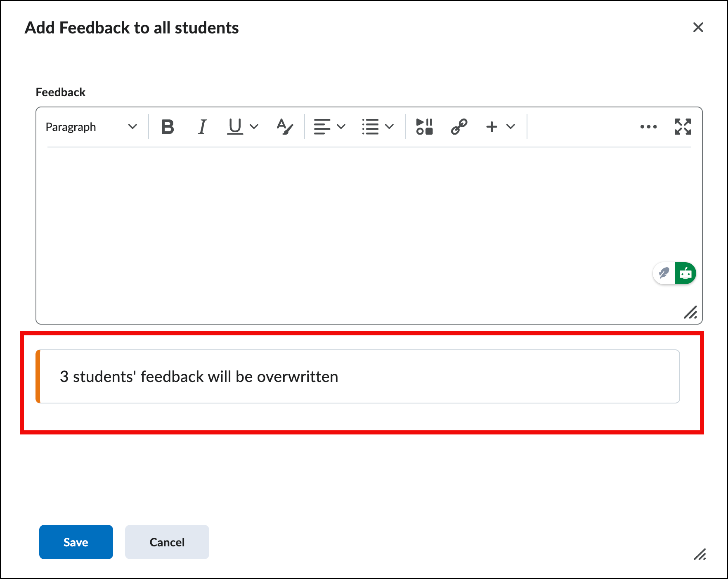
Task: Expand the underline options chevron
Action: (254, 127)
